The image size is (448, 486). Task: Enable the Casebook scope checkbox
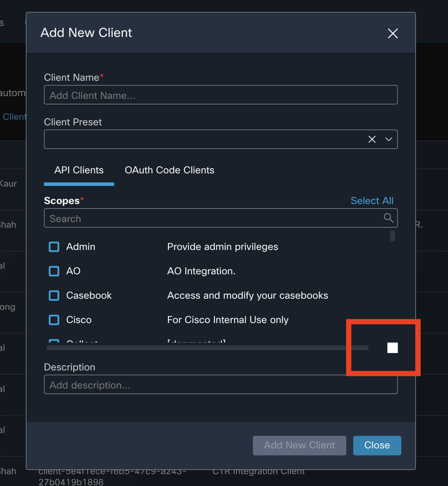point(54,295)
